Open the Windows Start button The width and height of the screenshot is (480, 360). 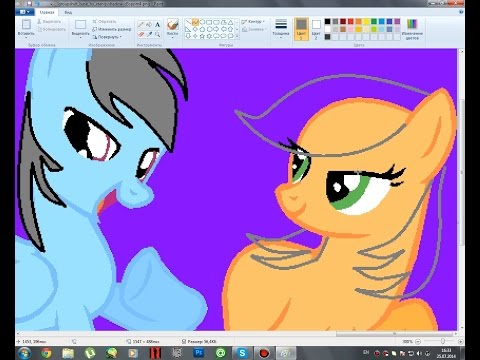click(24, 353)
